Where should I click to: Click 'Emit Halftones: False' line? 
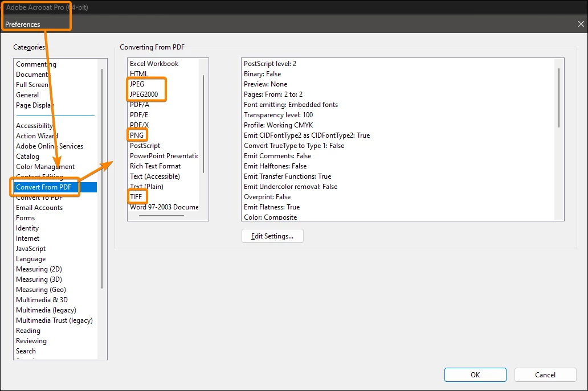click(x=275, y=166)
